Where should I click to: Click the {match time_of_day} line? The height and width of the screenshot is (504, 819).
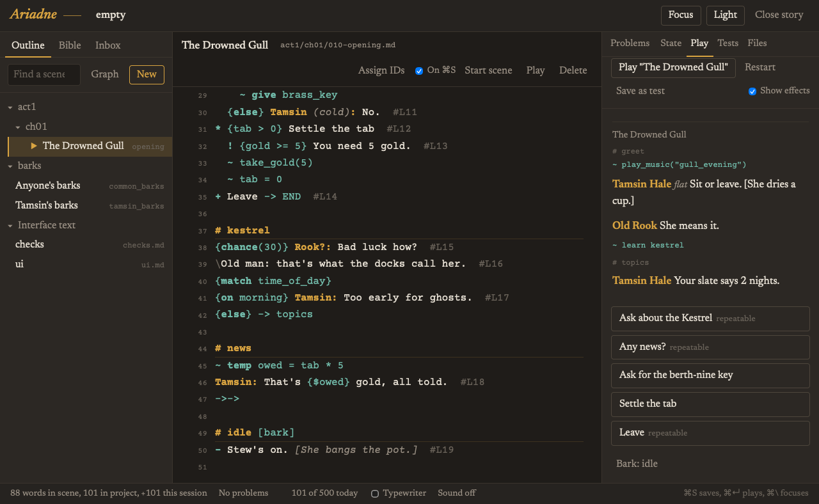(273, 281)
